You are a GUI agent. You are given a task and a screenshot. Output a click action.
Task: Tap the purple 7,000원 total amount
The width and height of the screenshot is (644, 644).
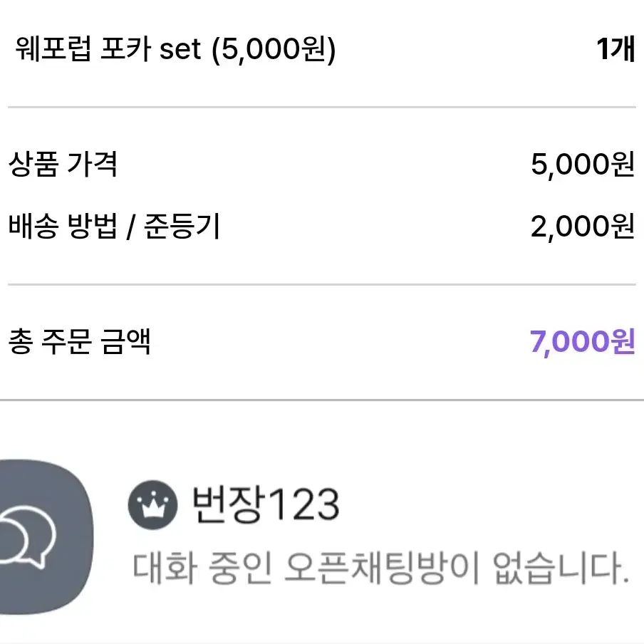tap(583, 341)
